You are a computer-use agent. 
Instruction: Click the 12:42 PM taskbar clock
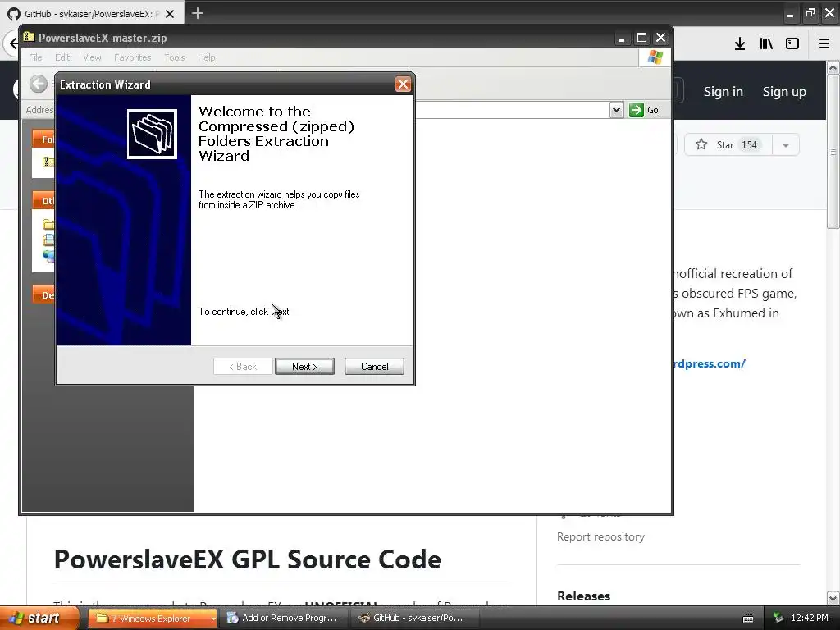point(810,619)
